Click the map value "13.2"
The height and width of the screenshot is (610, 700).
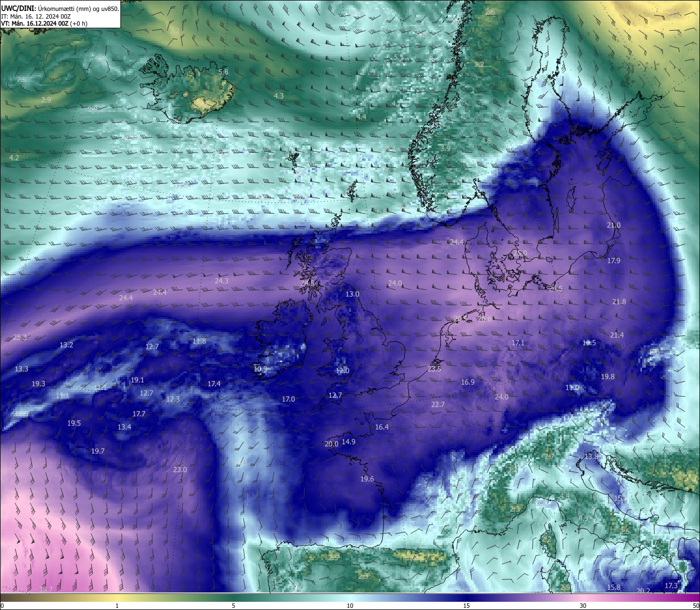(66, 345)
